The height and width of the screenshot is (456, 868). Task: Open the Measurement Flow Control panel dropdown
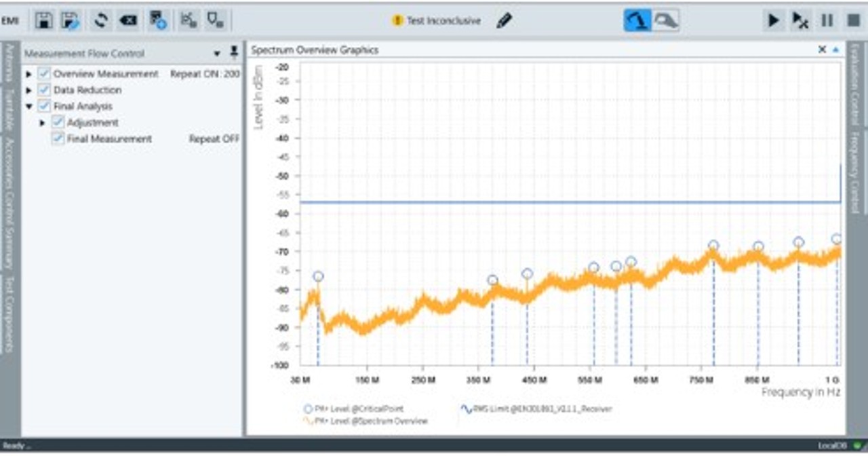tap(218, 54)
